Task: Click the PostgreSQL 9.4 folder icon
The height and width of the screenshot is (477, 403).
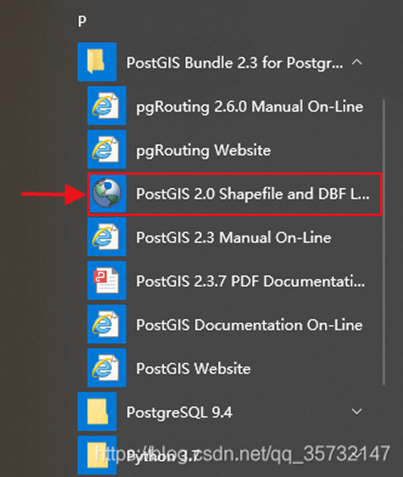Action: click(97, 411)
